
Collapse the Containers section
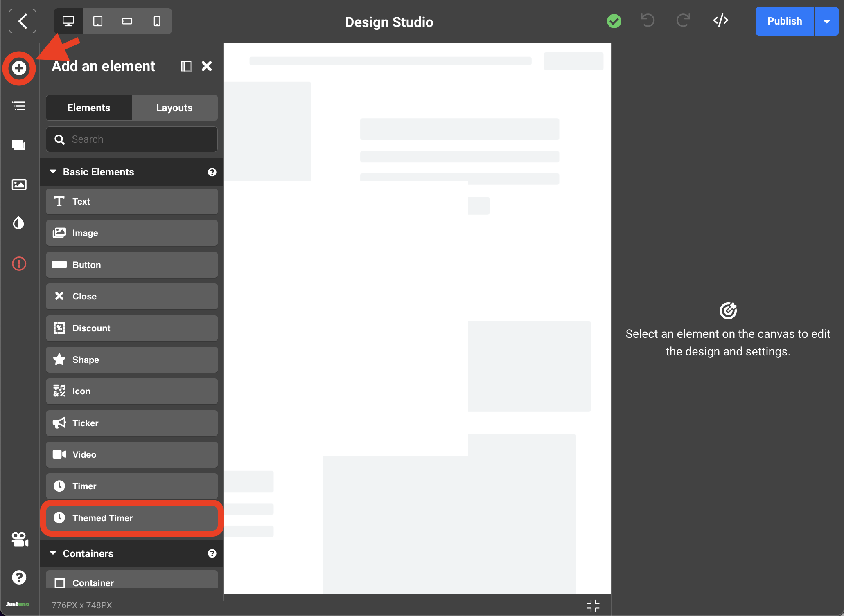coord(53,553)
